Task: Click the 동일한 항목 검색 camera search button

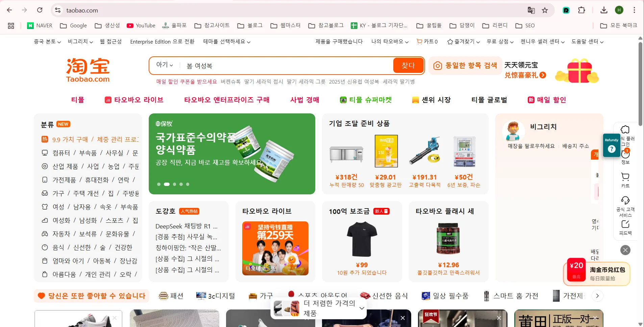Action: 465,65
